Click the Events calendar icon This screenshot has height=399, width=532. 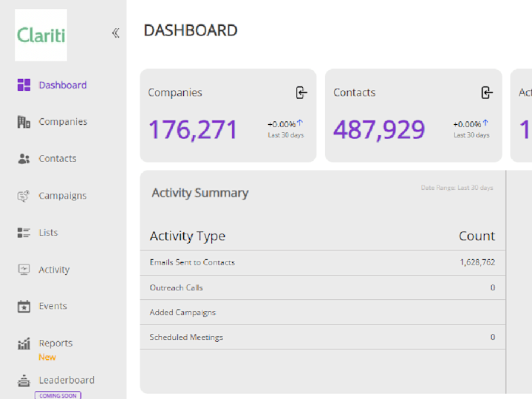[x=24, y=307]
